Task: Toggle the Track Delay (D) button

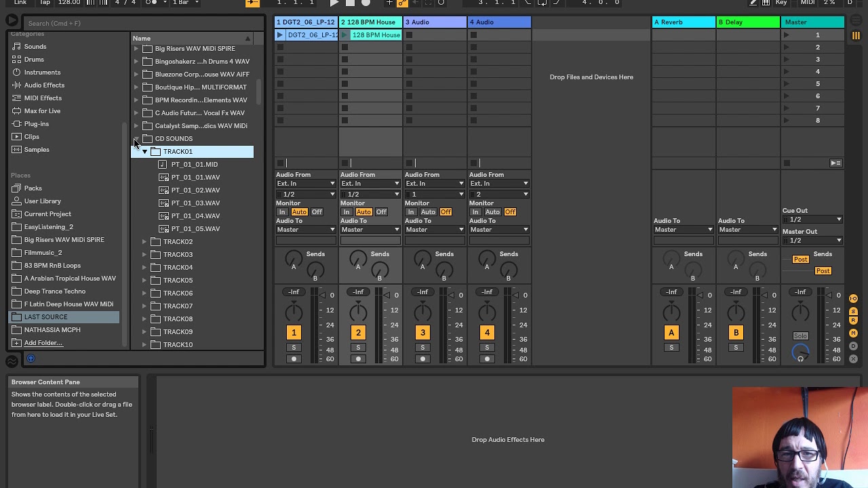Action: point(853,346)
